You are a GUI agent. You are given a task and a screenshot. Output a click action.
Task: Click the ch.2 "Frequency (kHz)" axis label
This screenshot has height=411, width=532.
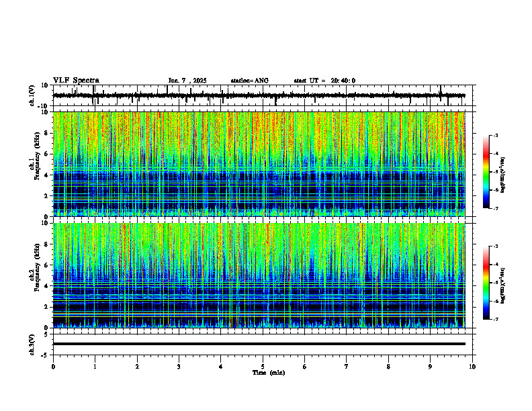click(x=37, y=267)
